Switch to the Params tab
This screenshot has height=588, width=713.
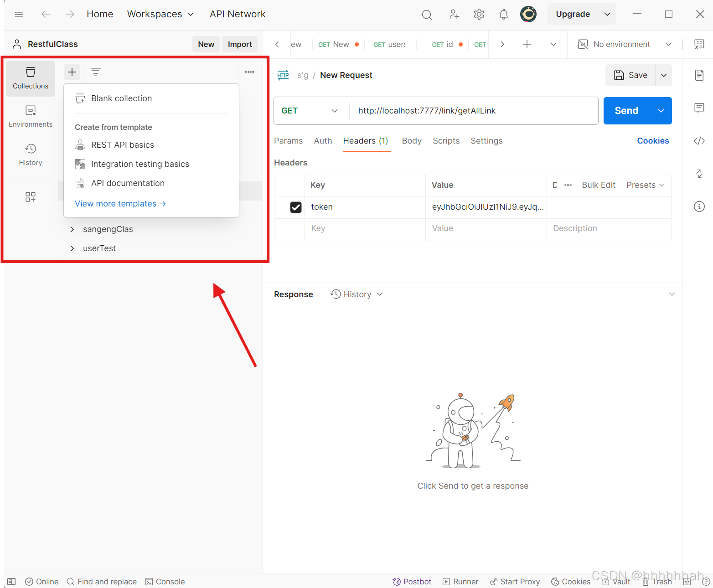(288, 141)
